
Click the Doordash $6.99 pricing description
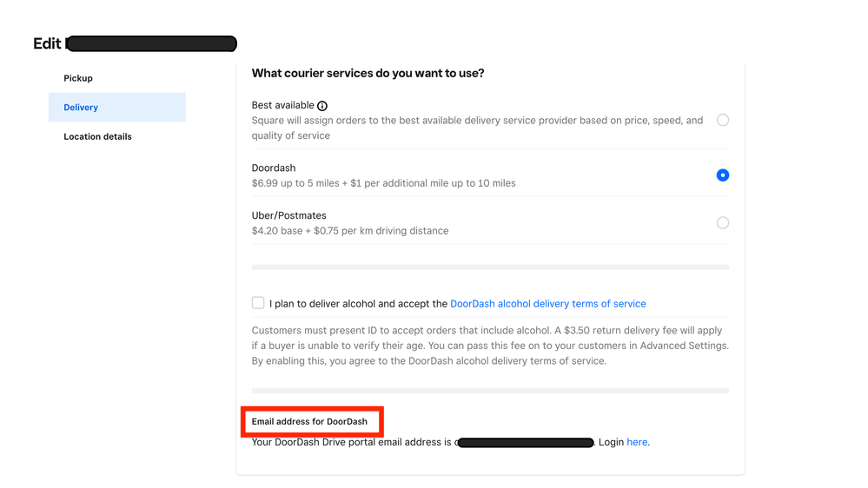click(x=383, y=183)
